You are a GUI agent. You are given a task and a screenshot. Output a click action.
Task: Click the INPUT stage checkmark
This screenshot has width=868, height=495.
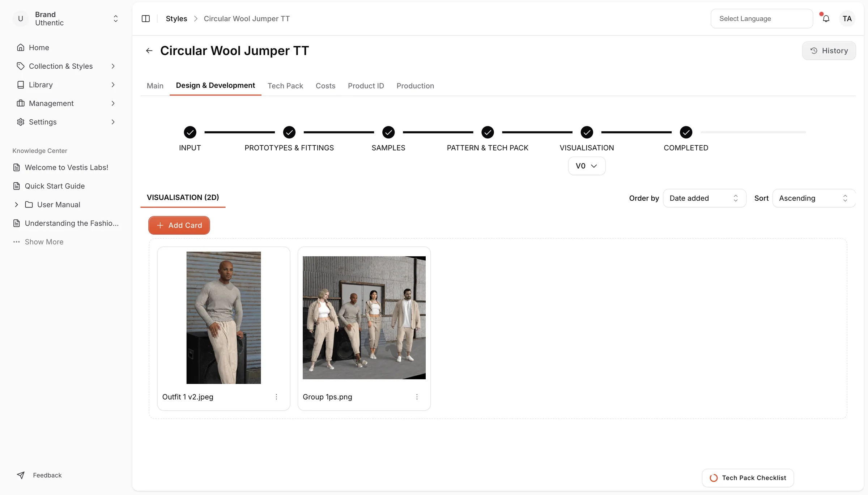pos(190,132)
